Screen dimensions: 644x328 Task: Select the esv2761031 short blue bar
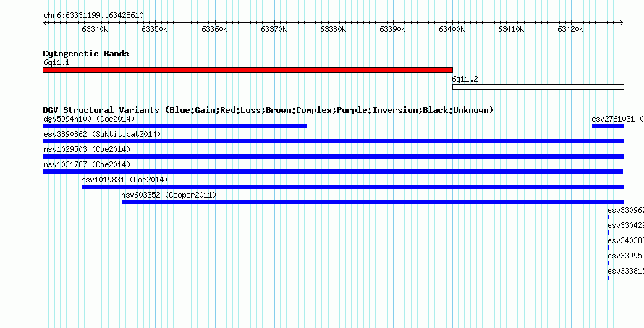[x=608, y=126]
